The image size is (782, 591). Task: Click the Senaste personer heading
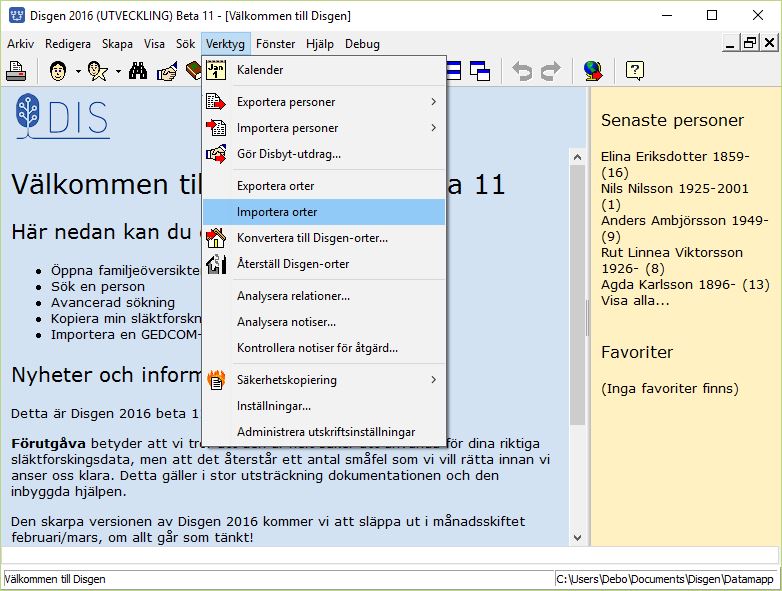[672, 120]
